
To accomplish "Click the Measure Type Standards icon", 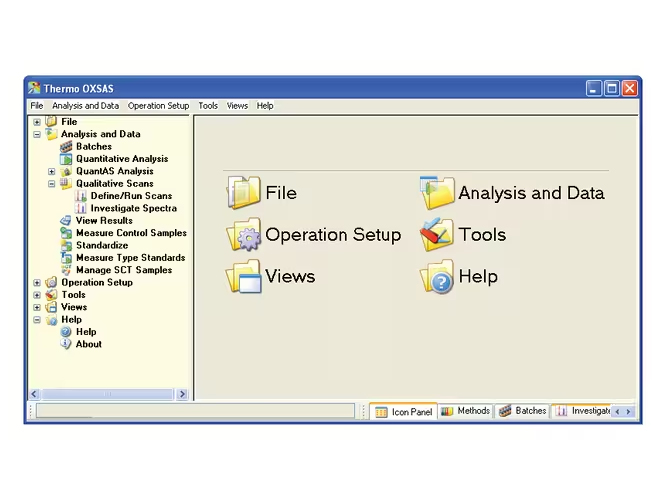I will (66, 258).
